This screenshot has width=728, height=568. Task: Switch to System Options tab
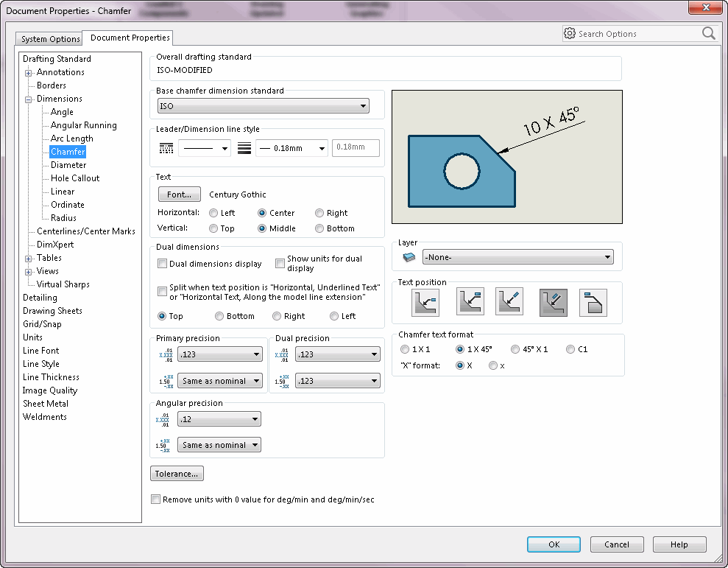coord(49,39)
